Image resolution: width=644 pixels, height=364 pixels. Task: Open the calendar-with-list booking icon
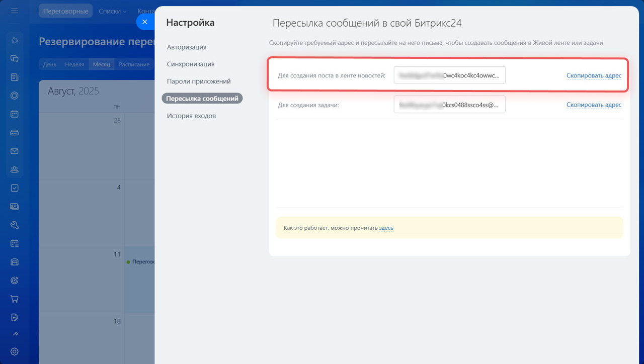(x=15, y=243)
